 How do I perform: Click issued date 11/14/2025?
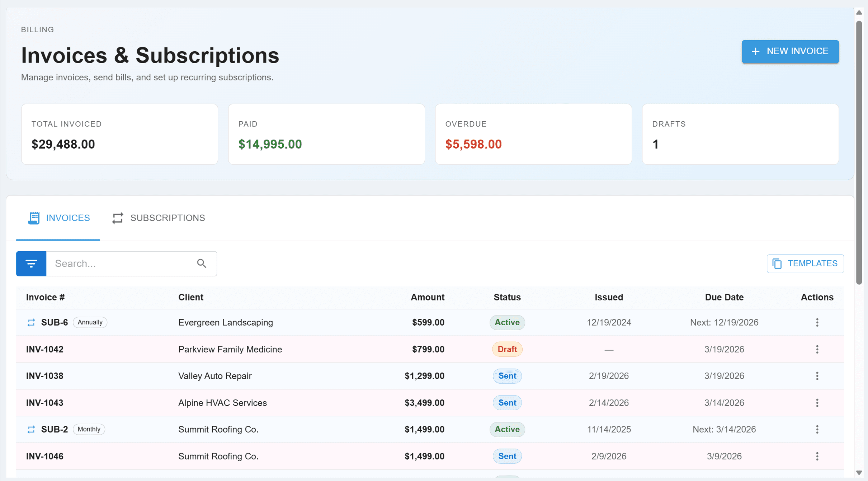coord(609,429)
